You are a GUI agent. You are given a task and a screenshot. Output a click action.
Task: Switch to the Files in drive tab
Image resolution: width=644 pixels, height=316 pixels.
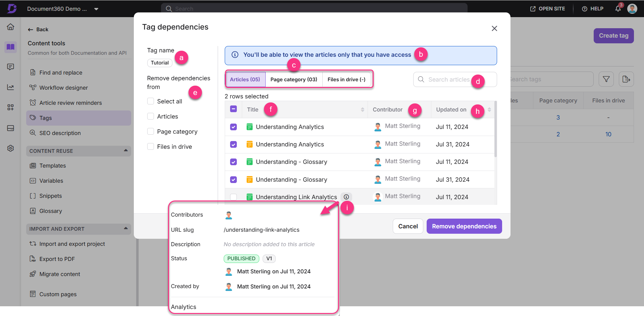346,80
